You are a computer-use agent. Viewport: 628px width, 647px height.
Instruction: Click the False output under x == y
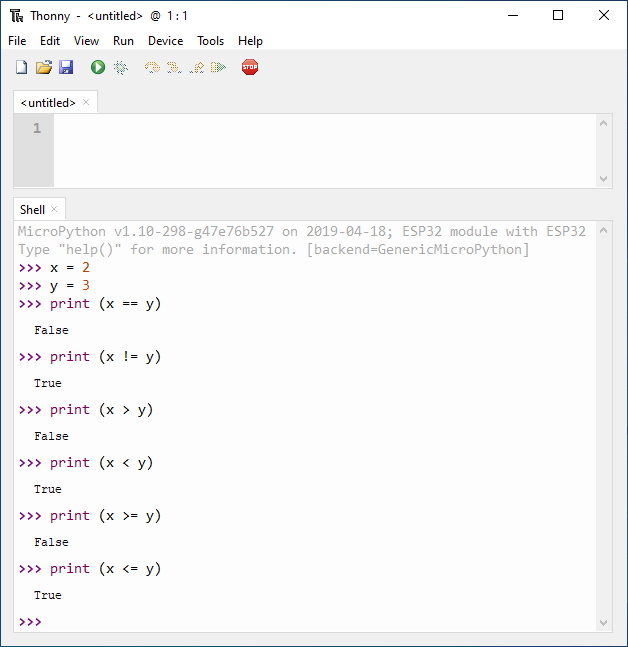tap(52, 330)
